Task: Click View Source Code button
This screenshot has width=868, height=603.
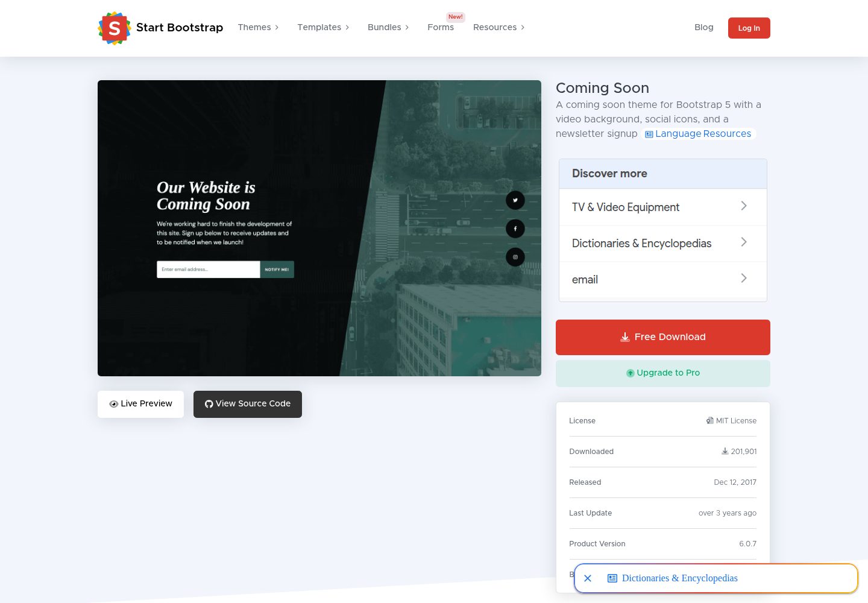Action: [x=248, y=404]
